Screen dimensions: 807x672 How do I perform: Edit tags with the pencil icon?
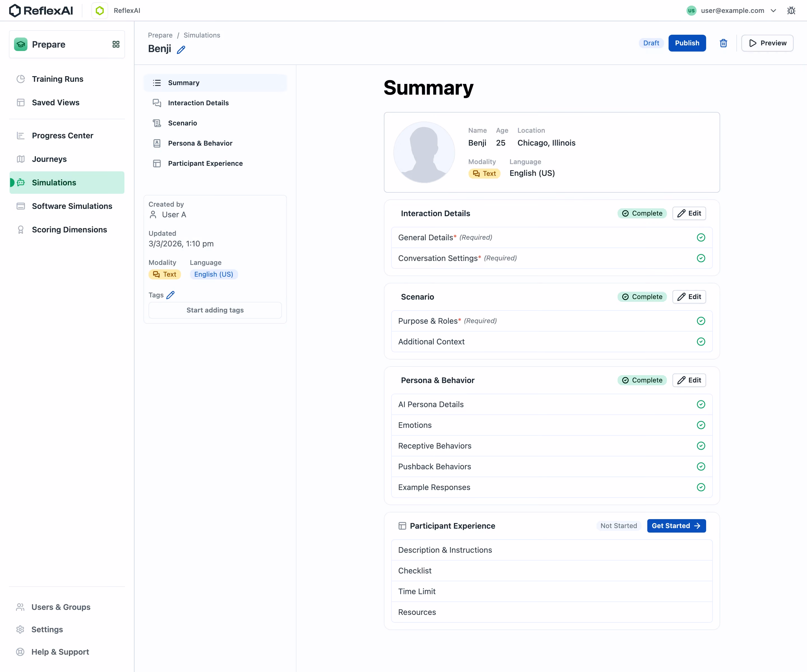point(170,295)
